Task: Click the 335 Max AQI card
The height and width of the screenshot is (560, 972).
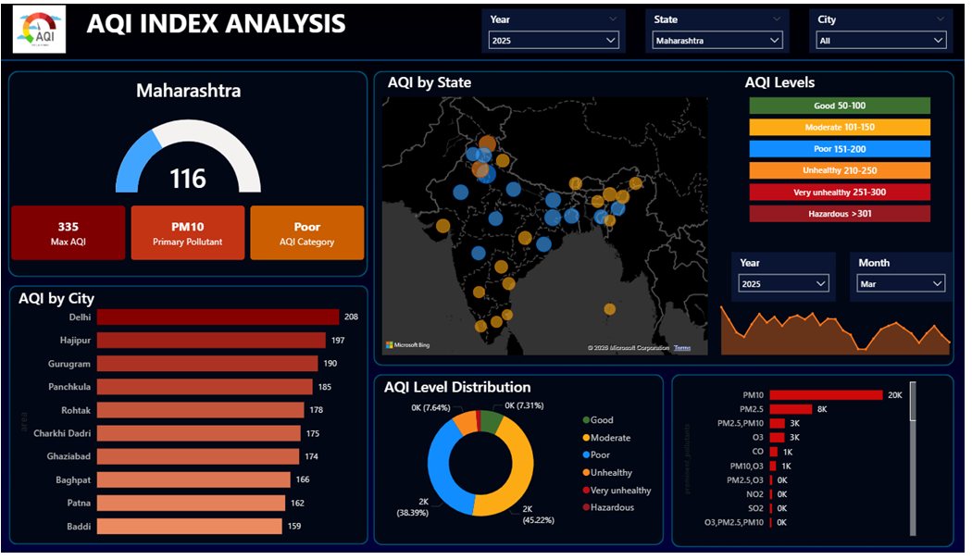Action: (68, 232)
